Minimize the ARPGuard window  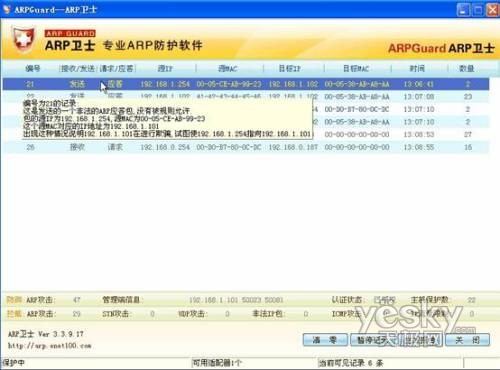tap(463, 9)
